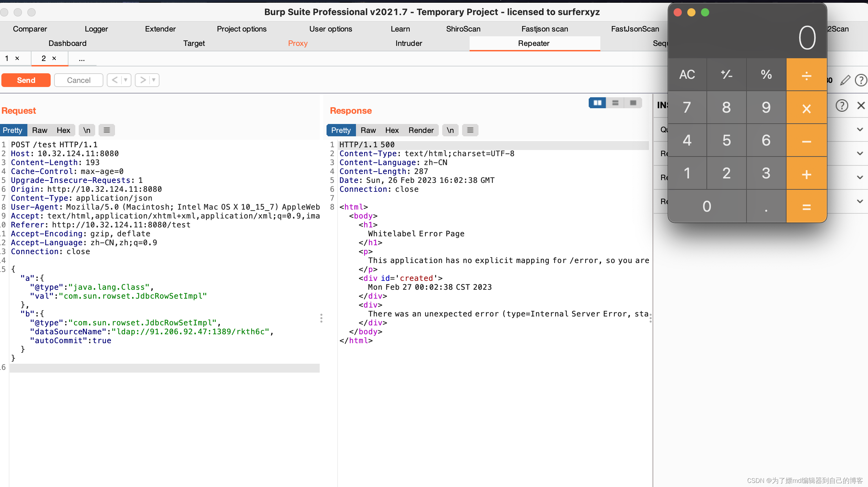868x487 pixels.
Task: Open Project options tab
Action: [242, 29]
